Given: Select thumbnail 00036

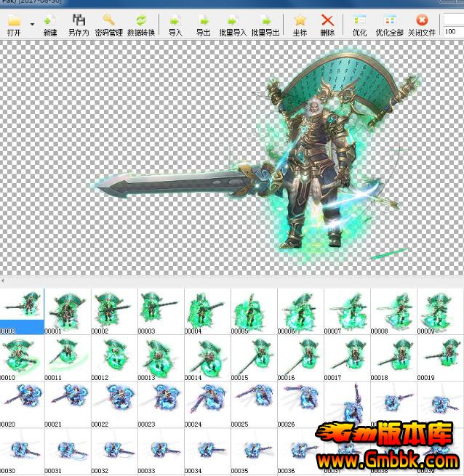Looking at the screenshot, I should click(x=300, y=451).
